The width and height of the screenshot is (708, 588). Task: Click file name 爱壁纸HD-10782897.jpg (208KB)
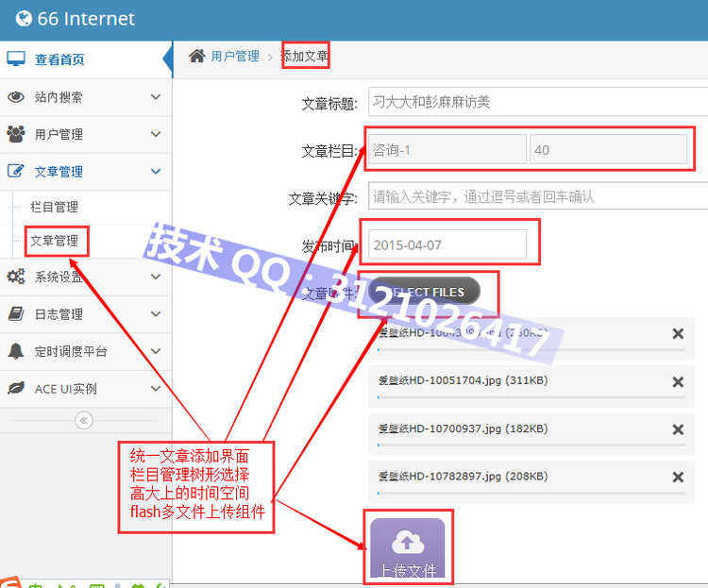coord(463,476)
